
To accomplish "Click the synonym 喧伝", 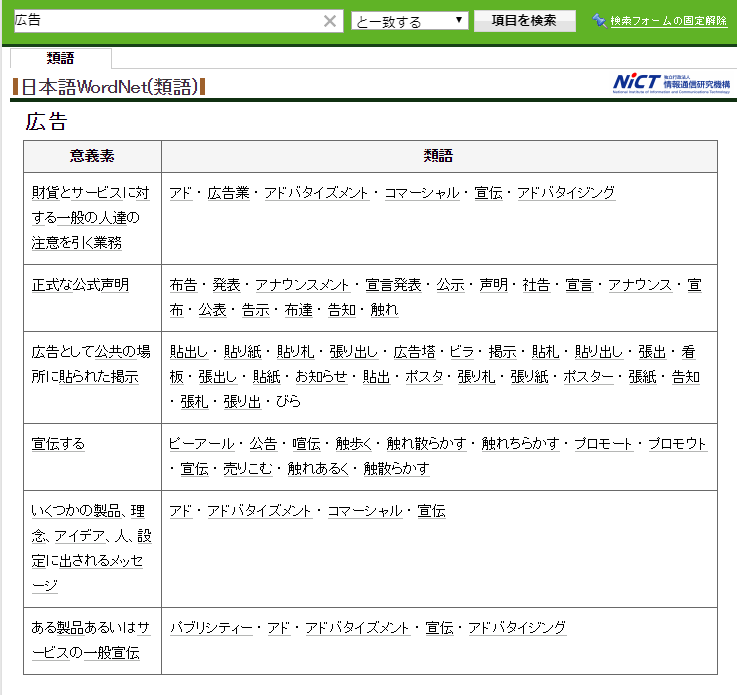I will pyautogui.click(x=306, y=444).
